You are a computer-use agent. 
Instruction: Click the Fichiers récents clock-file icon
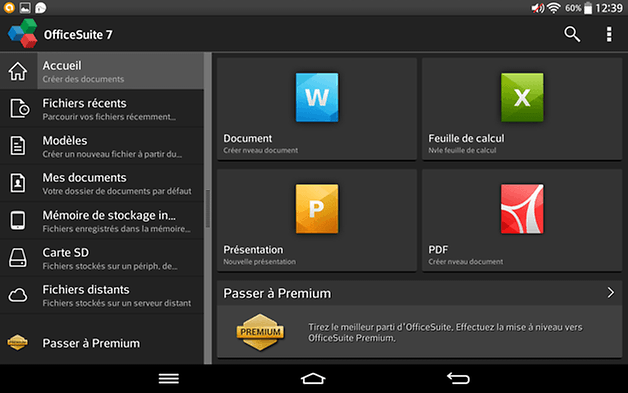tap(19, 108)
